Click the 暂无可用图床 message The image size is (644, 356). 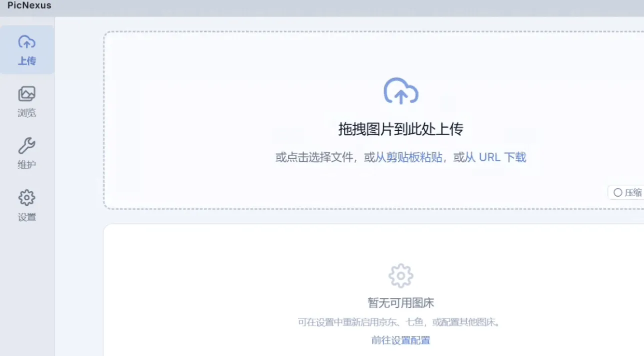click(x=401, y=303)
